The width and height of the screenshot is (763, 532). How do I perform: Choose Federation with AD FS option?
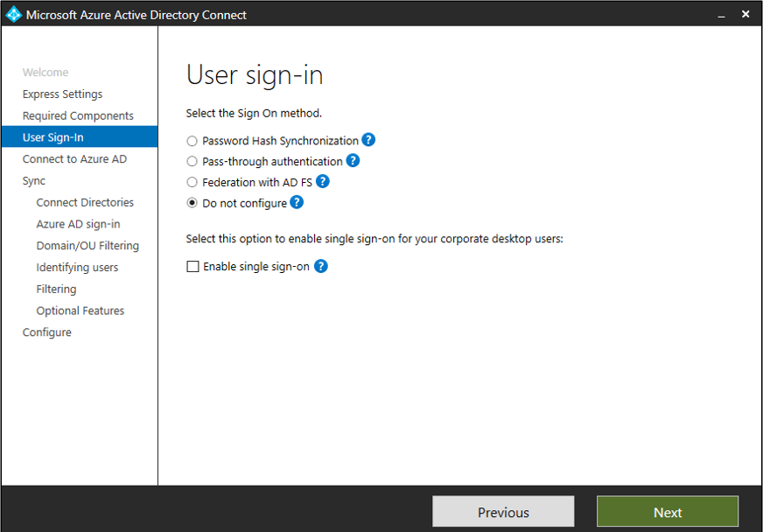tap(191, 182)
